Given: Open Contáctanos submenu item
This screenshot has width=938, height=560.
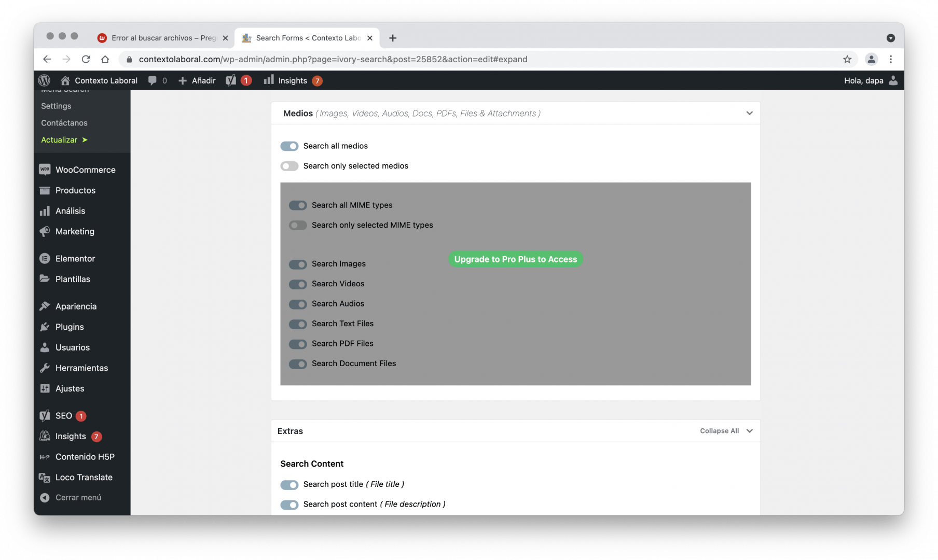Looking at the screenshot, I should (x=64, y=123).
